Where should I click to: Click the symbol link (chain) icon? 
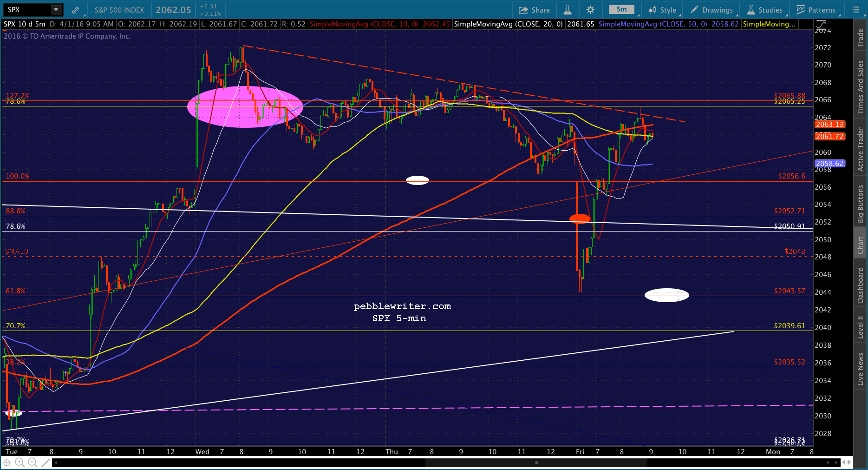(x=75, y=10)
